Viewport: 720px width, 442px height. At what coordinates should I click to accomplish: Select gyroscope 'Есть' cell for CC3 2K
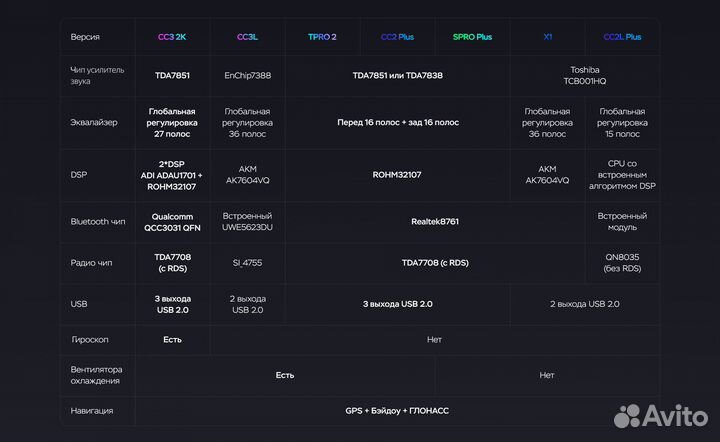pyautogui.click(x=172, y=340)
